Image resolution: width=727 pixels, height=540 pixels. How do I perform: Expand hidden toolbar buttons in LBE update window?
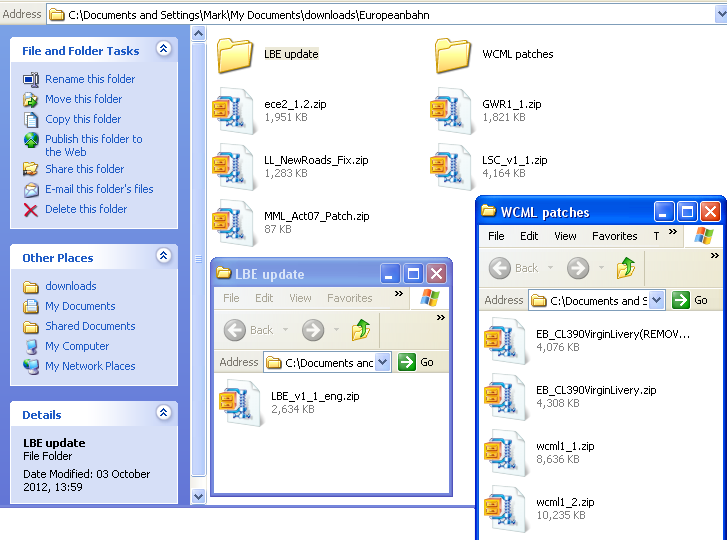tap(441, 318)
